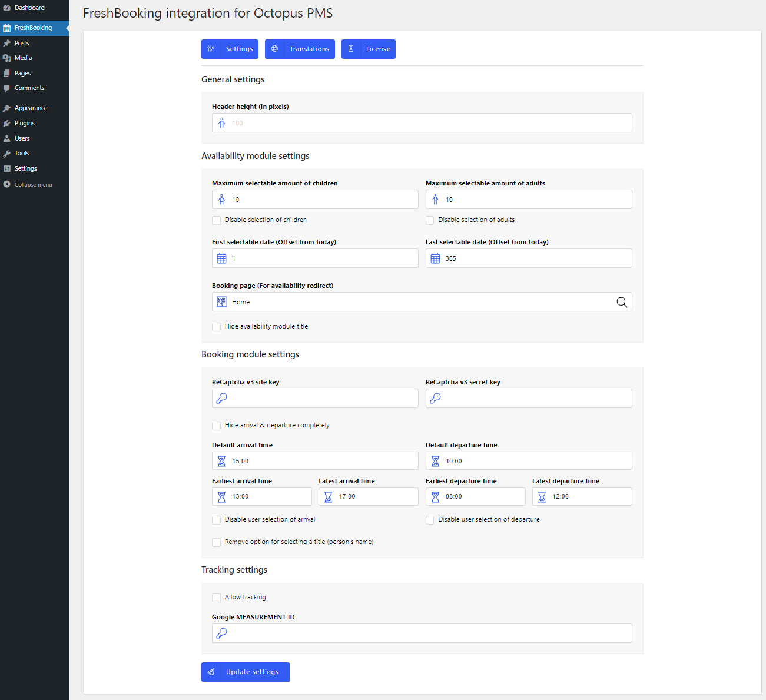This screenshot has height=700, width=766.
Task: Click the Media icon in sidebar
Action: [x=7, y=58]
